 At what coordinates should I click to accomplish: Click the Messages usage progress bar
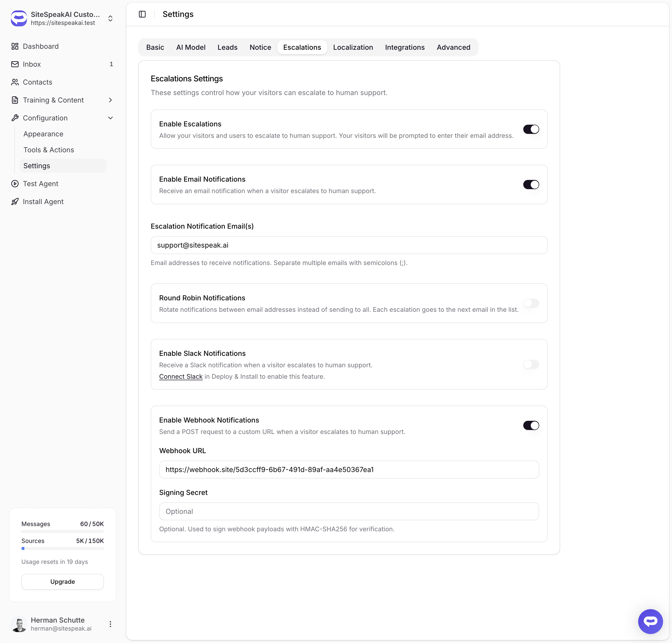(63, 532)
